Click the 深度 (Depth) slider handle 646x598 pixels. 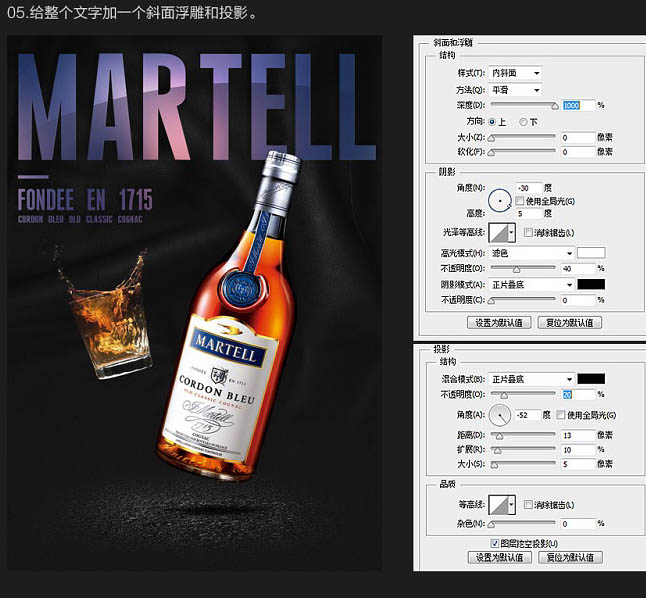pyautogui.click(x=555, y=106)
